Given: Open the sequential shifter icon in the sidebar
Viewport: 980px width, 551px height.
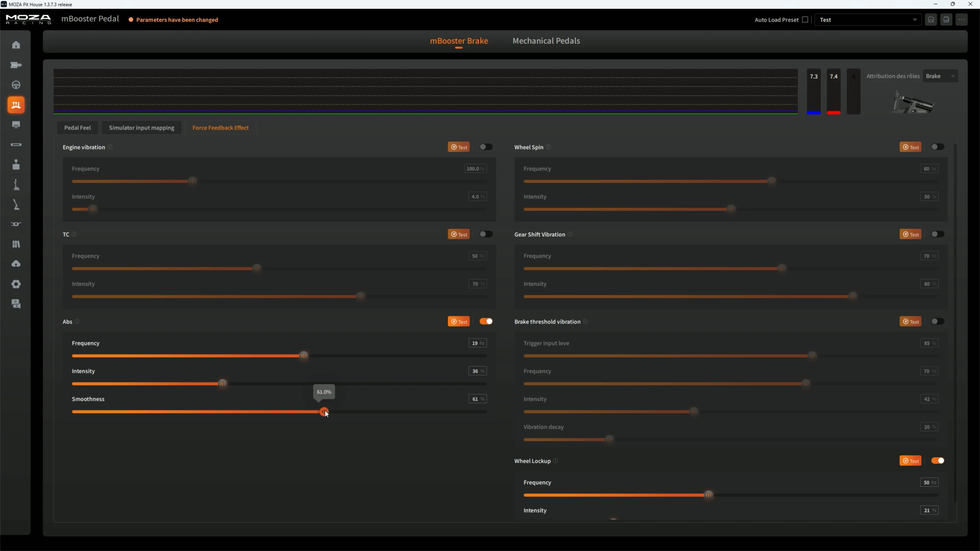Looking at the screenshot, I should 16,184.
